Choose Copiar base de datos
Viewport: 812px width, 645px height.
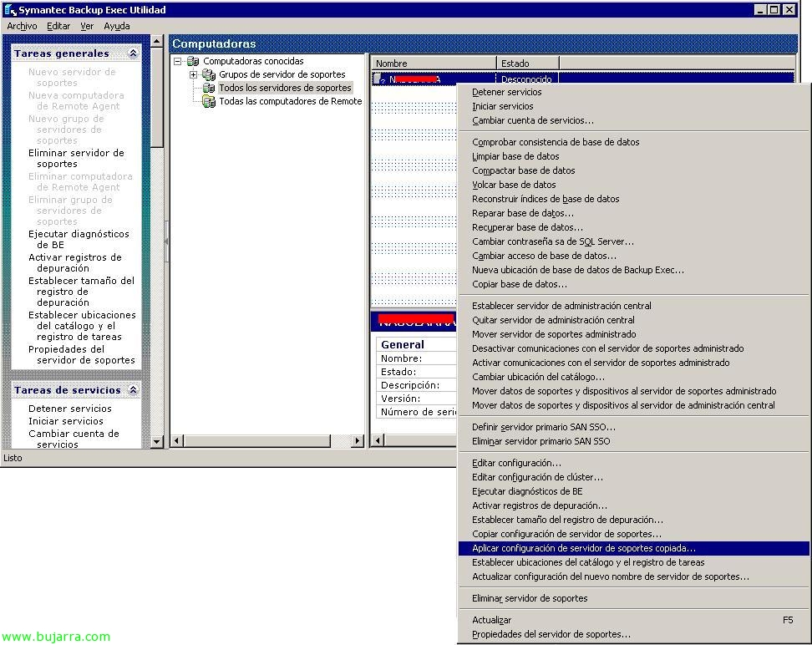tap(634, 284)
